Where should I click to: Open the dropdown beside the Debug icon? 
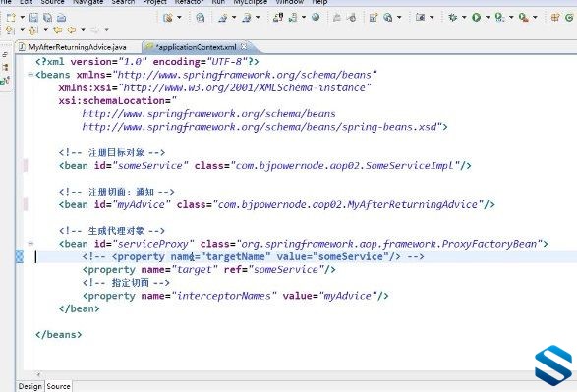pos(464,18)
